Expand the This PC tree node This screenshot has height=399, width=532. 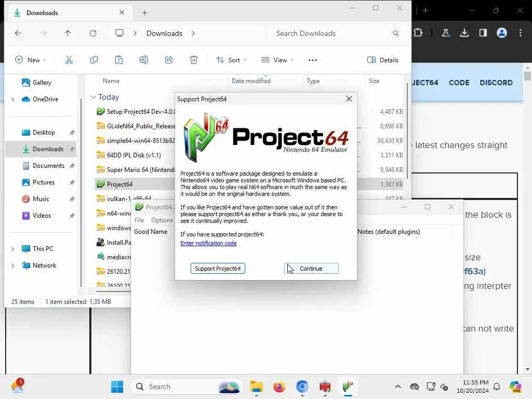(13, 249)
